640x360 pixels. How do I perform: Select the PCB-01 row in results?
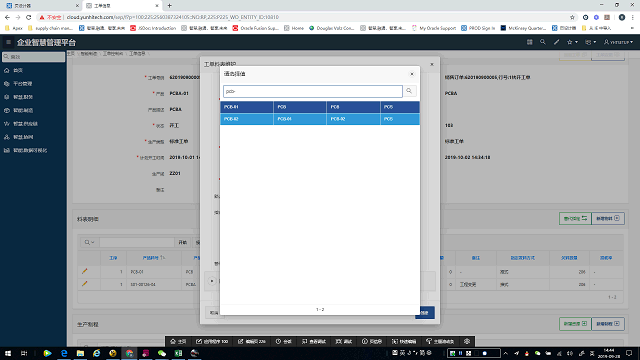coord(320,107)
